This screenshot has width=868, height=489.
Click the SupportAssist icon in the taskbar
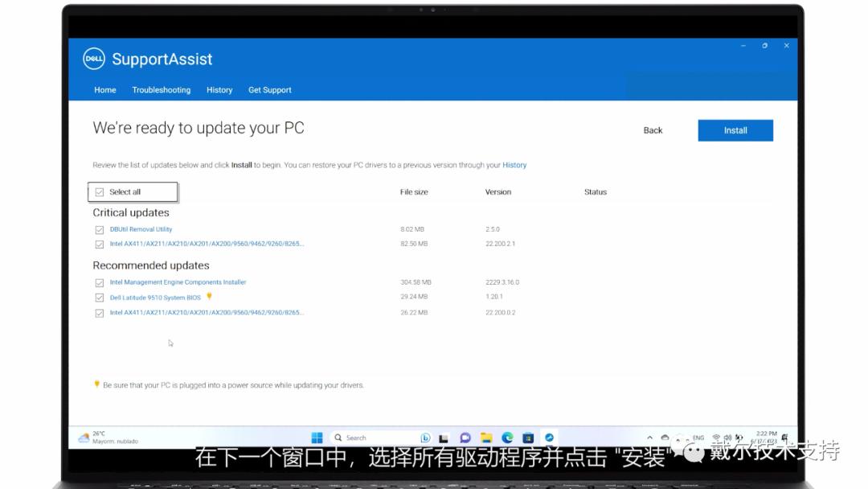(x=549, y=438)
